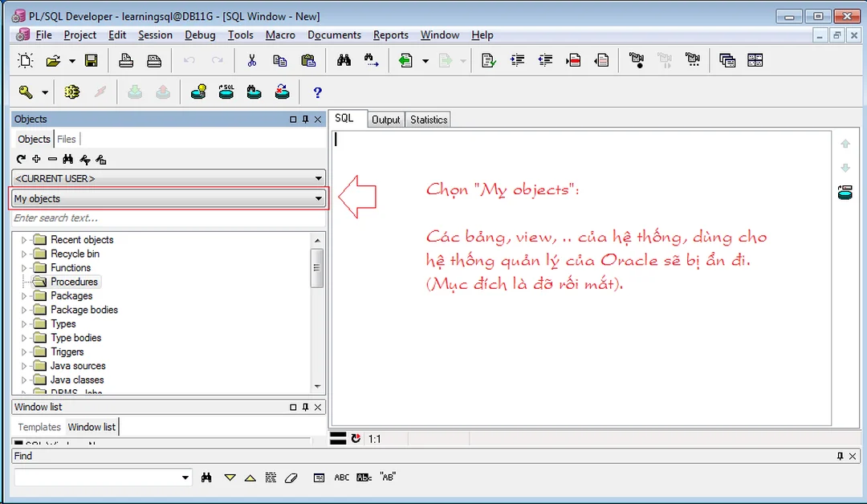Open the Macro menu
The image size is (867, 504).
(280, 35)
